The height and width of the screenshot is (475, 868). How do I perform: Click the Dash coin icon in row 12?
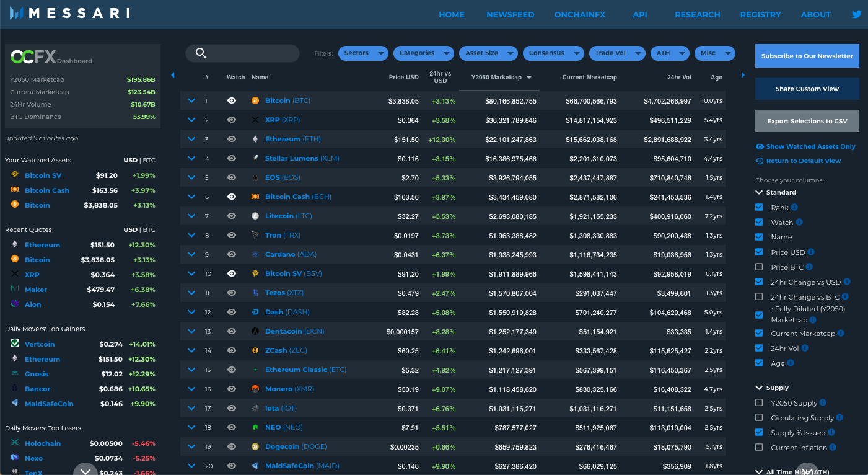255,312
